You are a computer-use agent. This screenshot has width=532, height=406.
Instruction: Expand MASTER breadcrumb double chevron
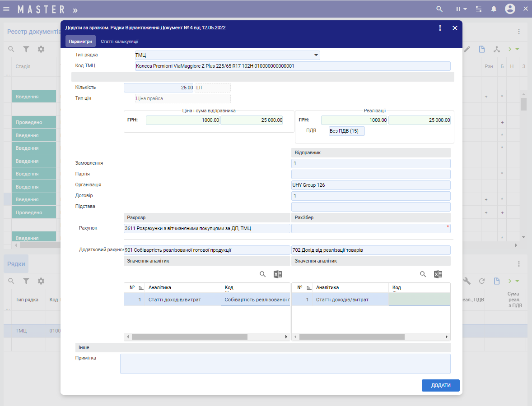[75, 9]
